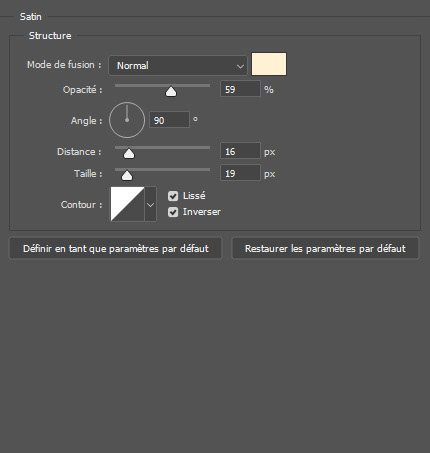The height and width of the screenshot is (453, 430).
Task: Click the Opacité slider track
Action: point(162,86)
